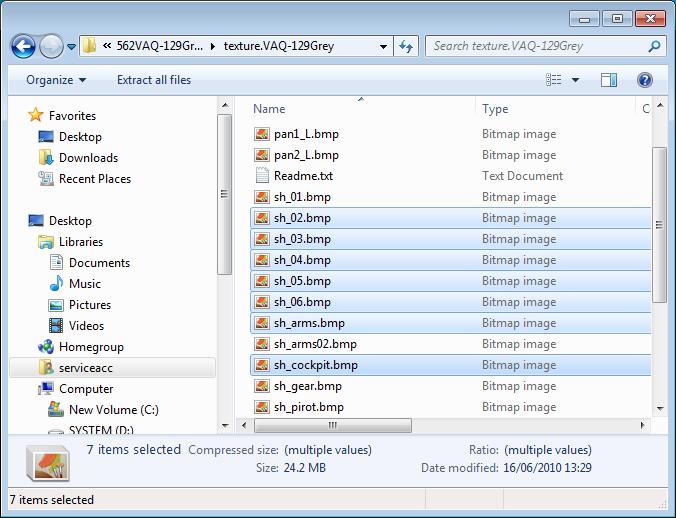
Task: Click the Back navigation arrow button
Action: [24, 46]
